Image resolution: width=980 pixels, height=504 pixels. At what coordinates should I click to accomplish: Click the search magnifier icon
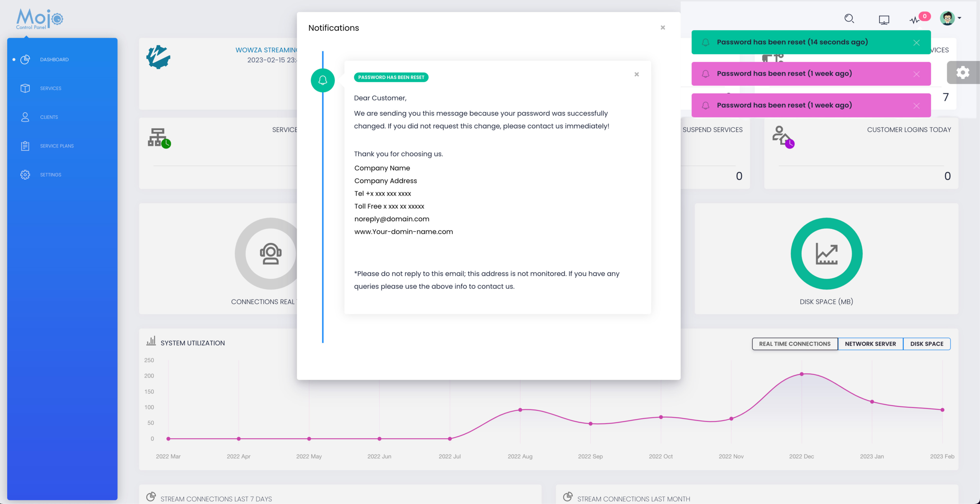(849, 18)
